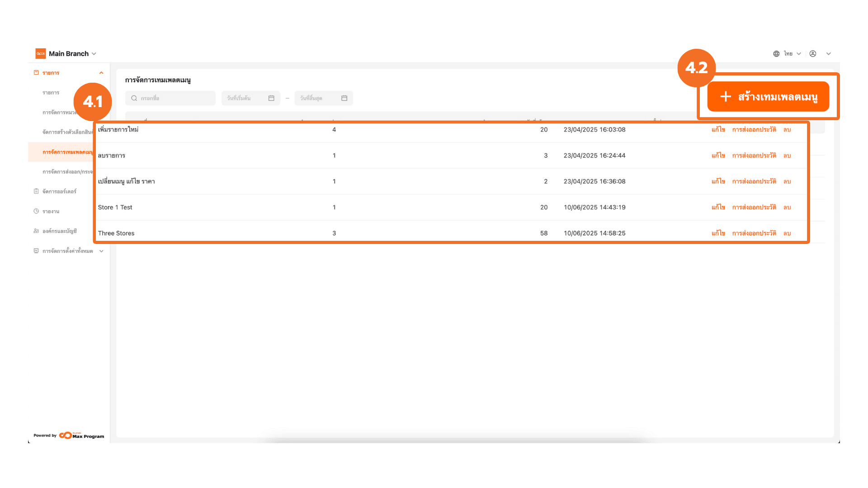Click แก้ไข for Store 1 Test row
Screen dimensions: 868x488
point(718,207)
